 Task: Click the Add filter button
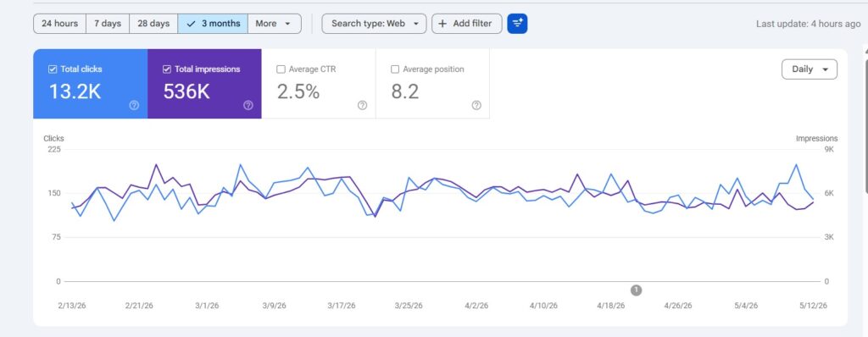coord(467,24)
